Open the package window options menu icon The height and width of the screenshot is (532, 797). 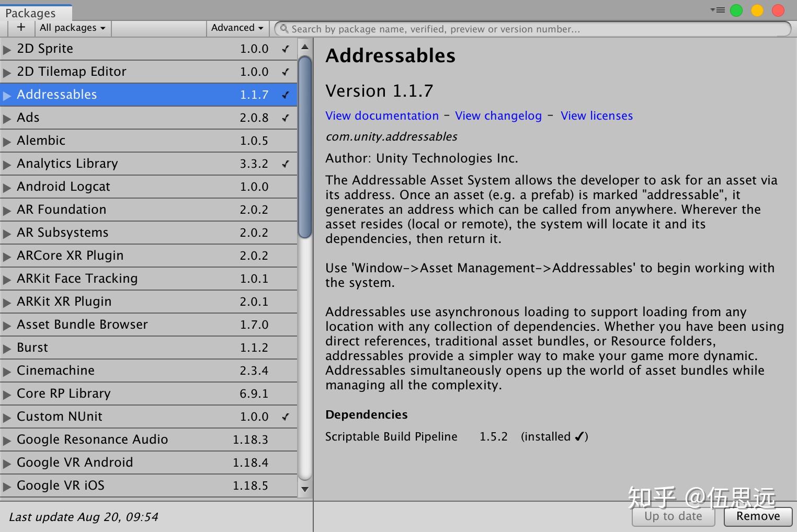716,9
